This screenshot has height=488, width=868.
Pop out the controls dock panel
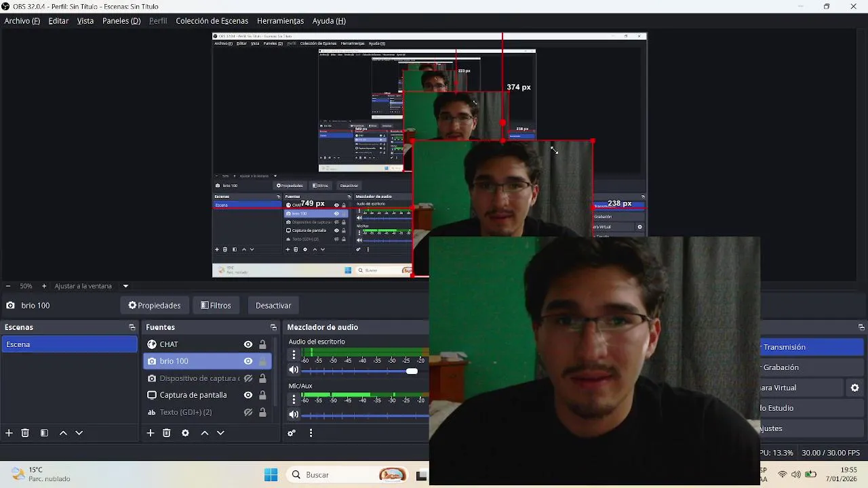[861, 327]
